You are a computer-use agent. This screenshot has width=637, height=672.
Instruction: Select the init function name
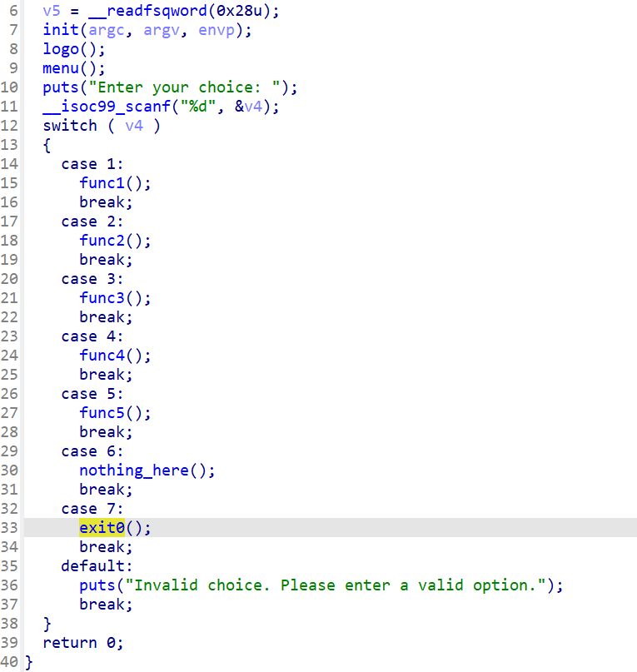pos(61,30)
